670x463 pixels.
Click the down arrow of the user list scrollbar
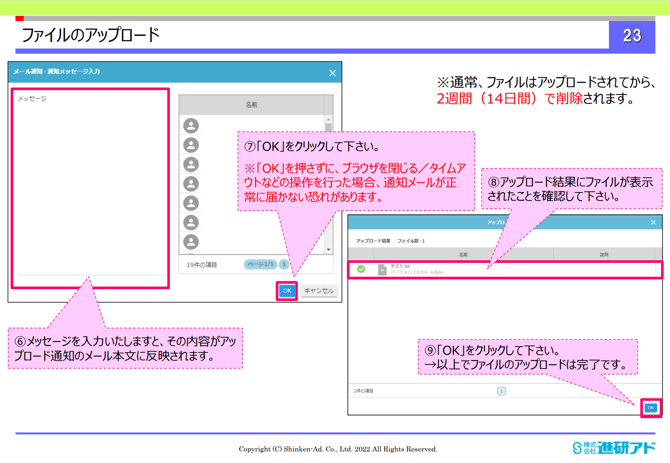coord(329,249)
